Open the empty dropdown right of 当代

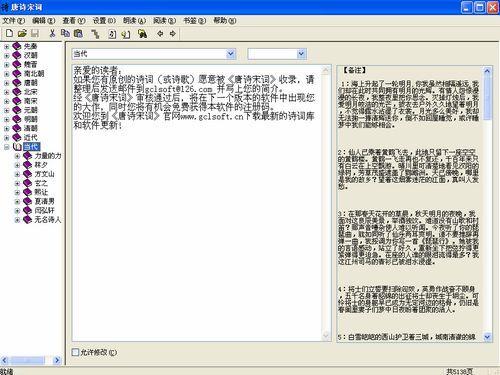[x=301, y=54]
